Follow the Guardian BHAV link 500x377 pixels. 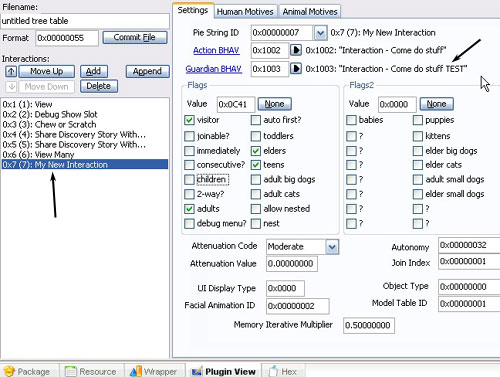point(213,69)
